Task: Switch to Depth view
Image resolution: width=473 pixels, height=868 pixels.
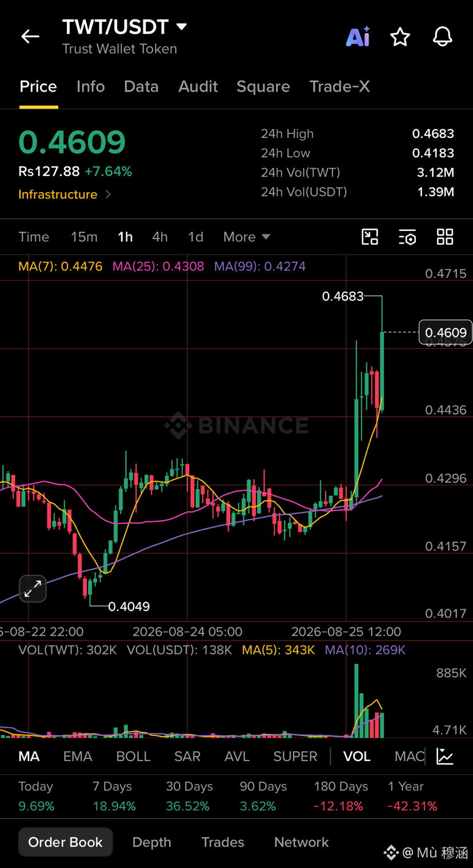Action: [x=151, y=842]
